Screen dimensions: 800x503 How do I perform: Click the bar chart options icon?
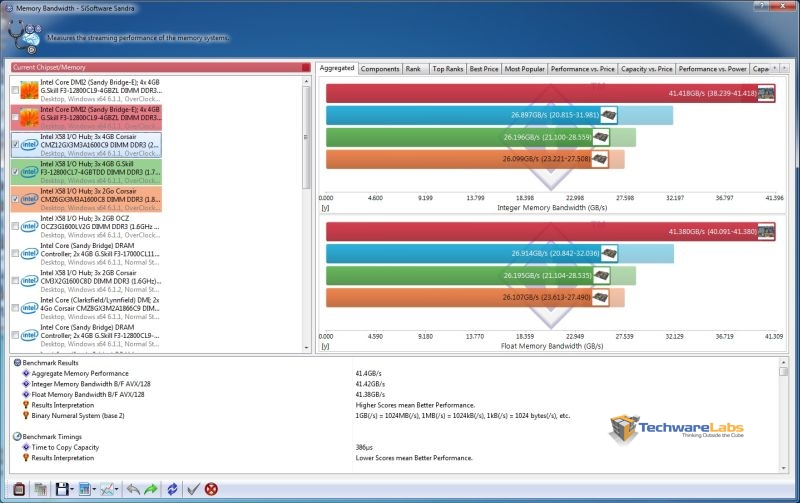85,489
